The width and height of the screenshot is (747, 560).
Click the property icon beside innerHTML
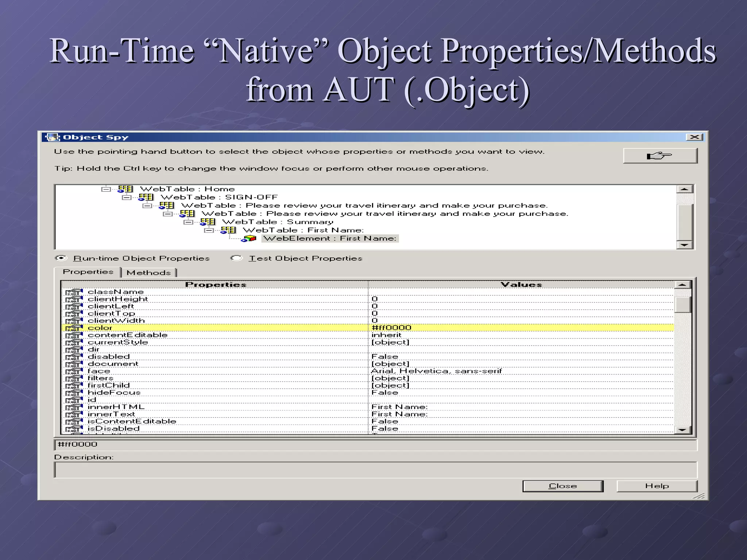point(74,407)
